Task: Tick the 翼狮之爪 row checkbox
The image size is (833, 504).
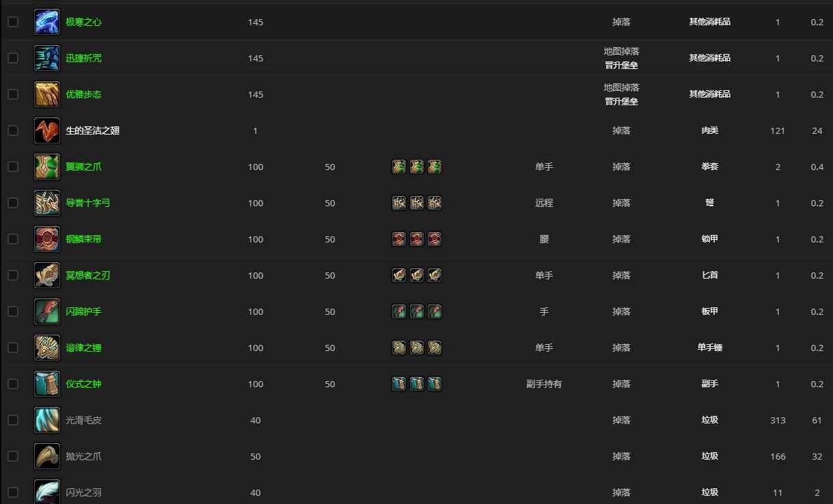Action: click(13, 167)
